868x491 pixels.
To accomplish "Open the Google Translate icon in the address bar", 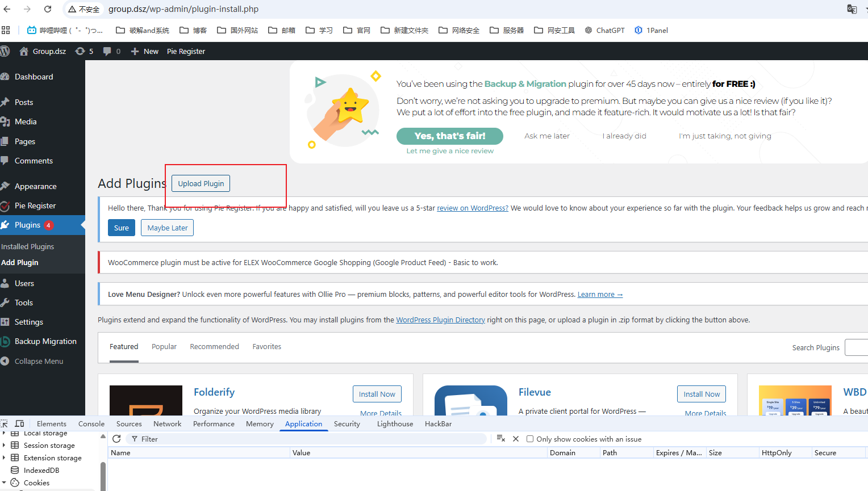I will [x=852, y=9].
